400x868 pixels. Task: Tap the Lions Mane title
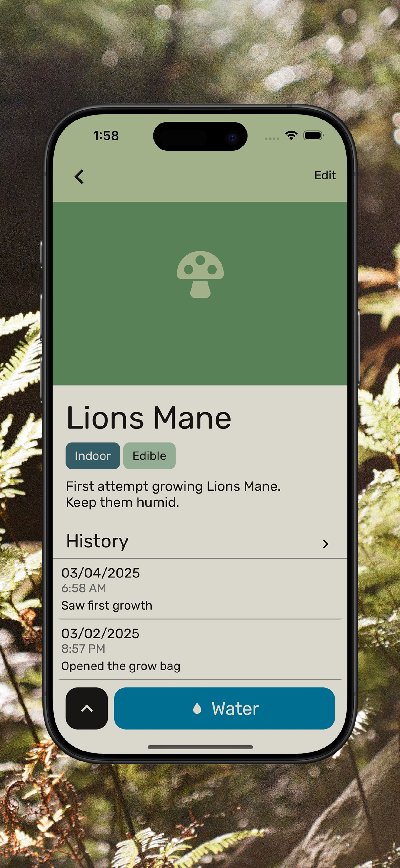tap(149, 418)
